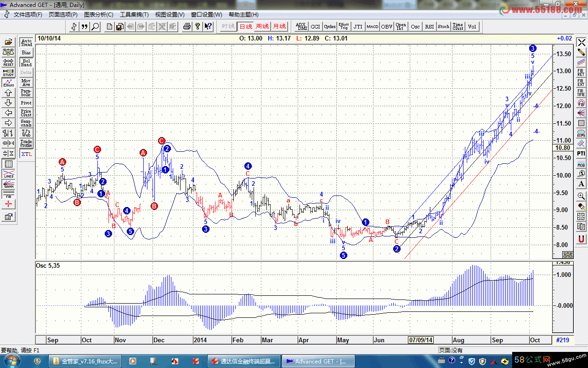Click the balance scales icon
Screen dimensions: 588x368
[8, 52]
